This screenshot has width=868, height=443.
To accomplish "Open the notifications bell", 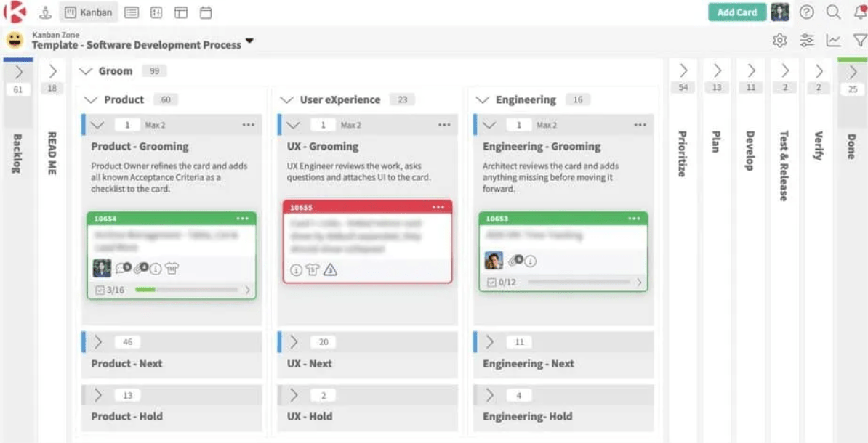I will [860, 12].
